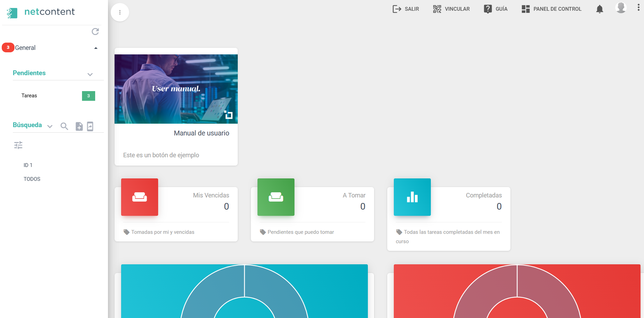Click the VINCULAR QR code button

pos(451,9)
